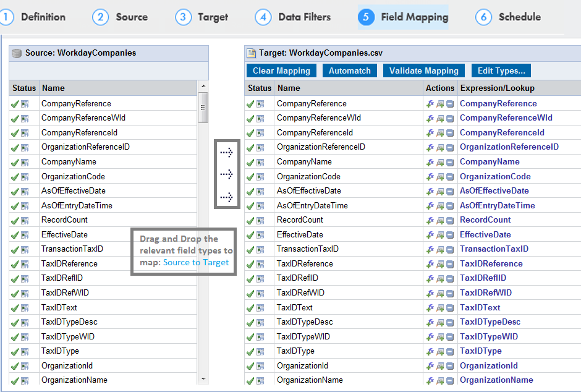Add lookup icon on TaxIDReference target row
581x392 pixels.
coord(440,265)
